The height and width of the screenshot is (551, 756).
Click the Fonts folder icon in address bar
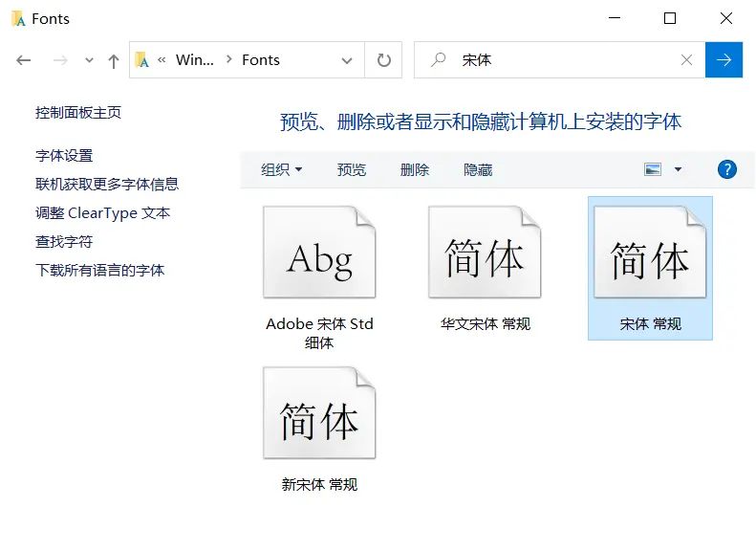coord(141,60)
